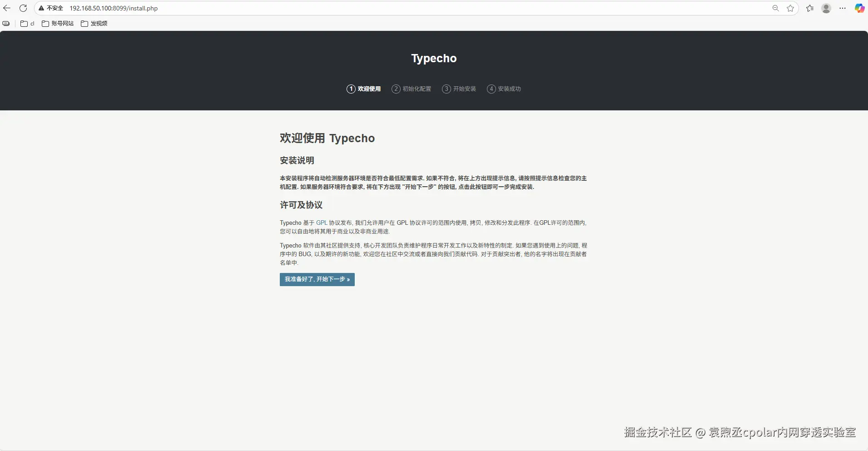Image resolution: width=868 pixels, height=451 pixels.
Task: Open the GPL license link
Action: pyautogui.click(x=322, y=223)
